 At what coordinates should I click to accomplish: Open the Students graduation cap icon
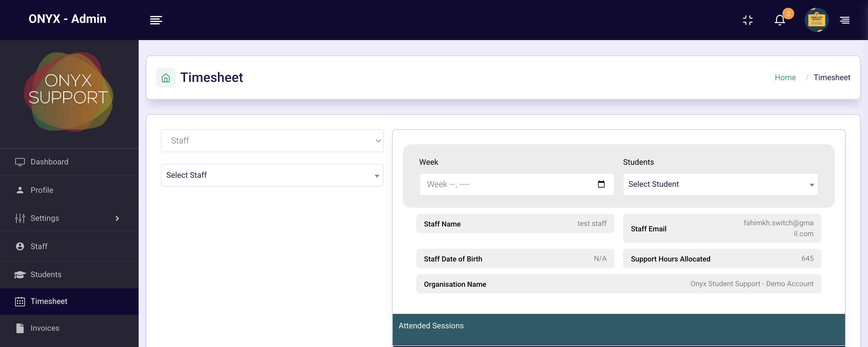(20, 274)
